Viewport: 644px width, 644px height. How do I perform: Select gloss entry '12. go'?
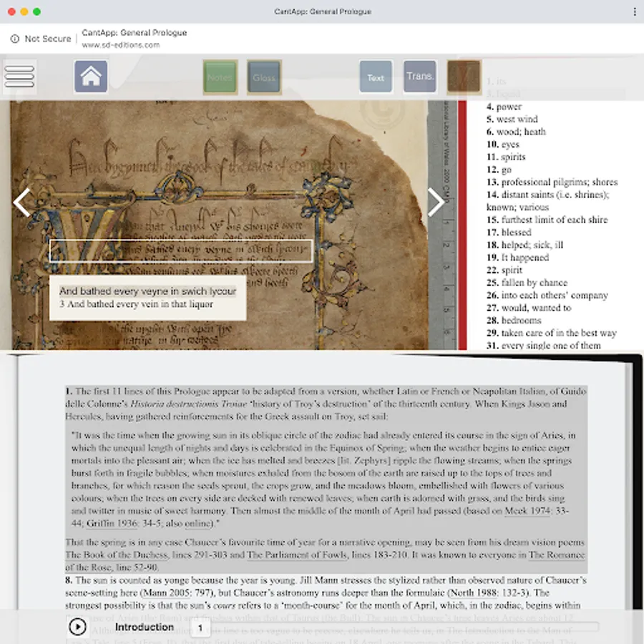(499, 170)
